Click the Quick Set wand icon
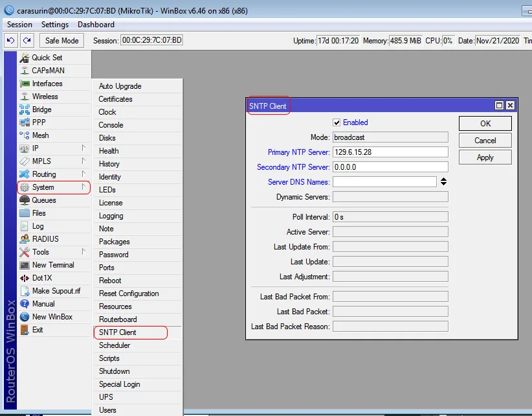This screenshot has height=416, width=532. pos(25,58)
